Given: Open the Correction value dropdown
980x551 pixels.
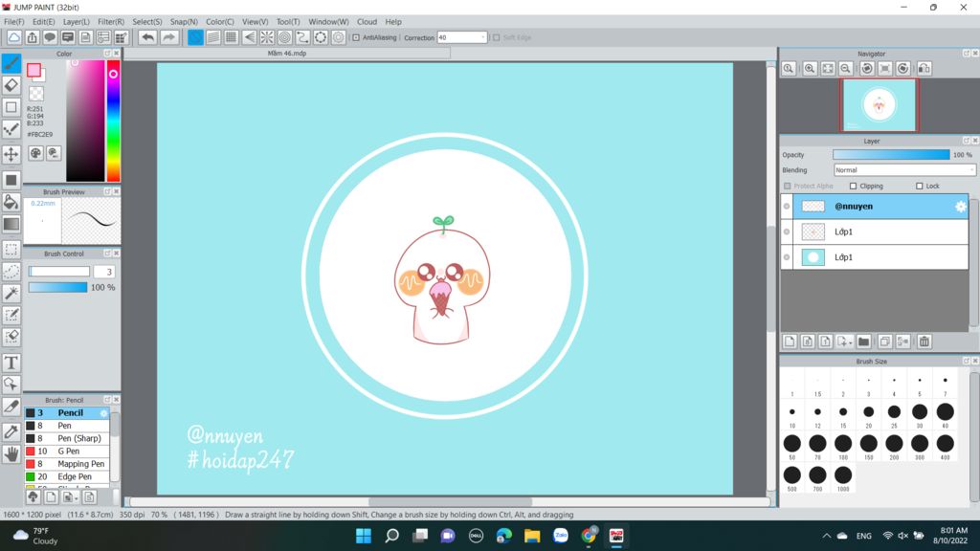Looking at the screenshot, I should (483, 37).
